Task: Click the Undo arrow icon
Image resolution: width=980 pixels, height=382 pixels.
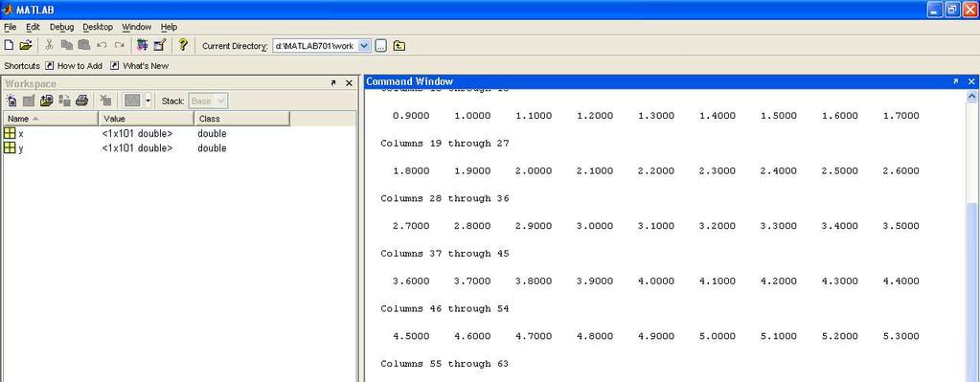Action: point(102,45)
